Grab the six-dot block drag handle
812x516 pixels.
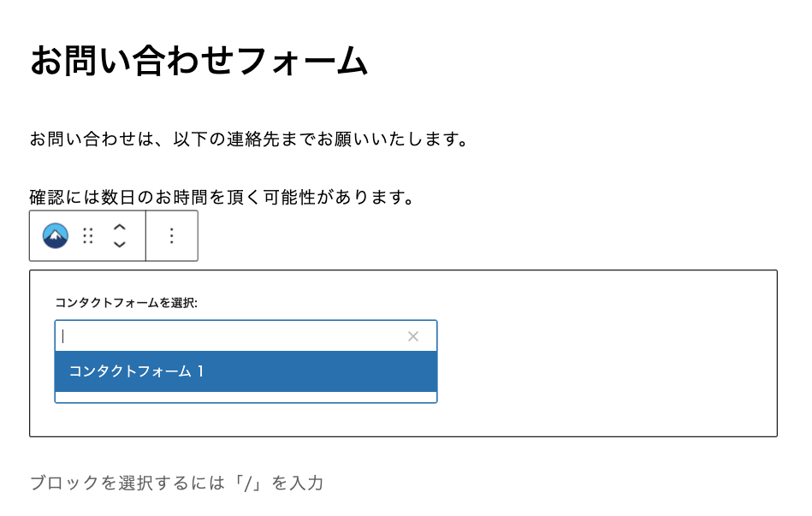[x=89, y=235]
